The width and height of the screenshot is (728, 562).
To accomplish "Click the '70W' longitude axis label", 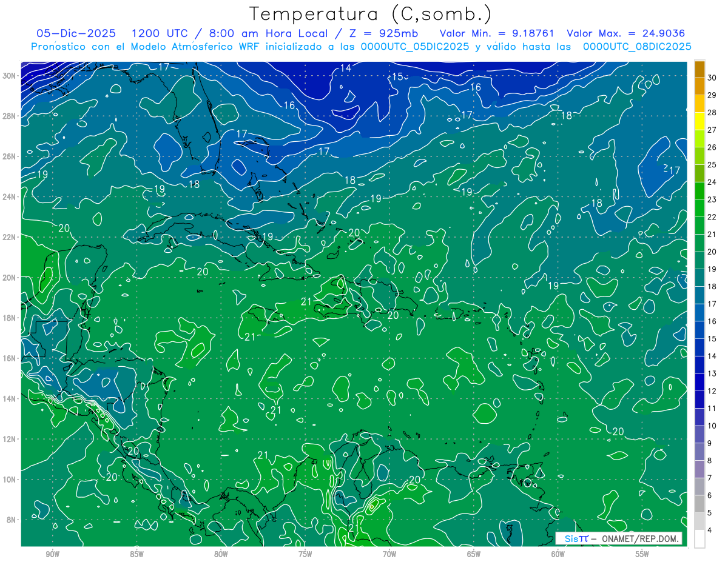I will pos(389,554).
